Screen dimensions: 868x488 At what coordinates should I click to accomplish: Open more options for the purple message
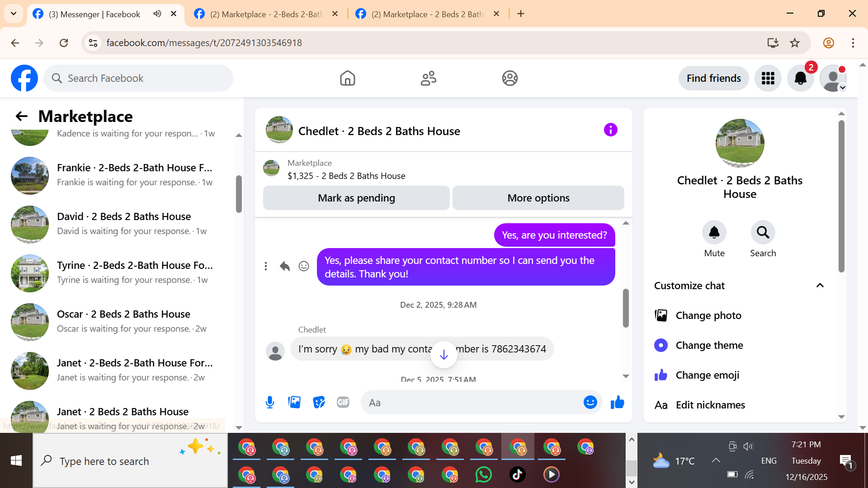[x=266, y=267]
